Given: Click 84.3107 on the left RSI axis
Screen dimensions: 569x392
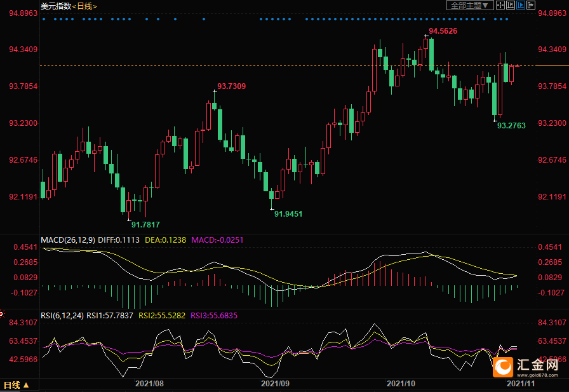Looking at the screenshot, I should pyautogui.click(x=23, y=323).
